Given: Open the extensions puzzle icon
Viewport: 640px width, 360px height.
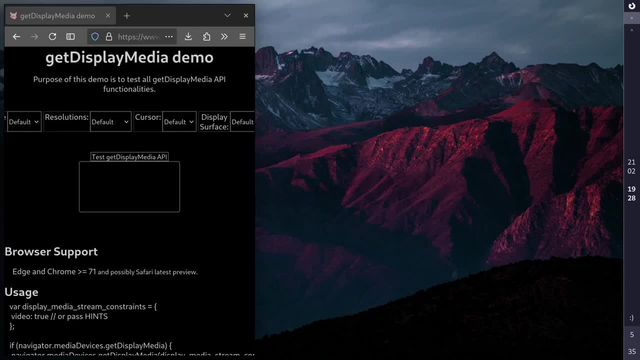Looking at the screenshot, I should point(207,37).
